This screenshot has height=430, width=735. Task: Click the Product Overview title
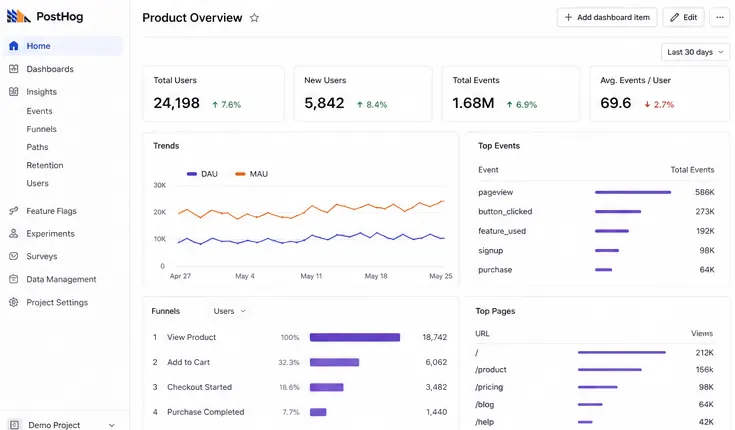192,18
